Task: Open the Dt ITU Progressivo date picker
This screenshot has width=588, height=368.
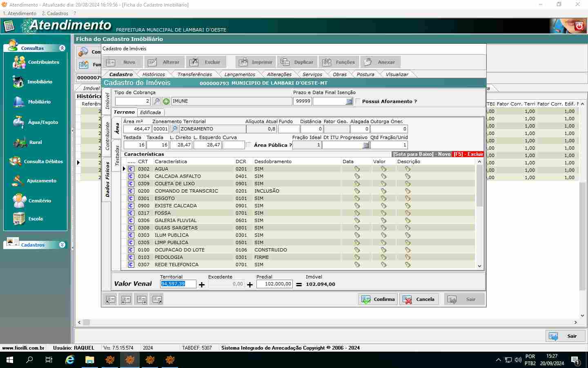Action: [x=366, y=145]
